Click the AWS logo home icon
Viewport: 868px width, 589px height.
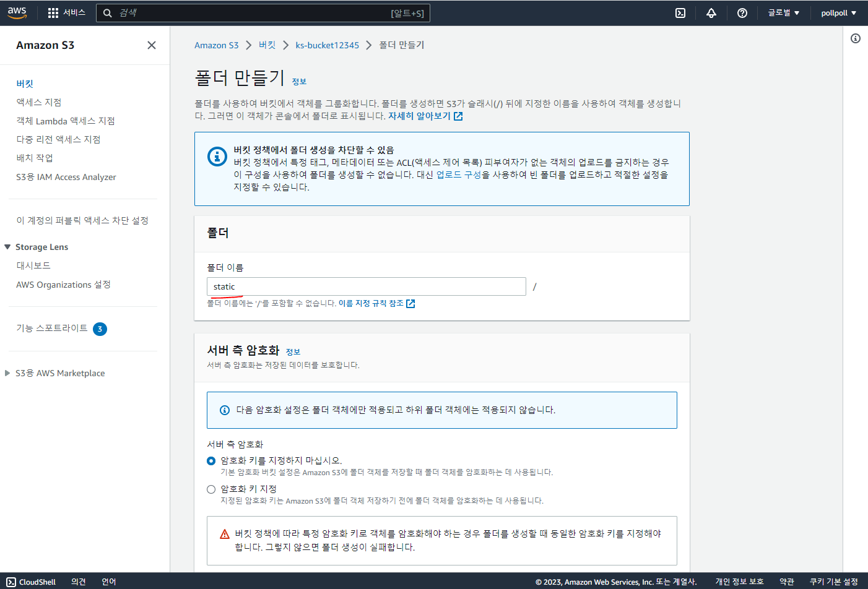pos(17,12)
